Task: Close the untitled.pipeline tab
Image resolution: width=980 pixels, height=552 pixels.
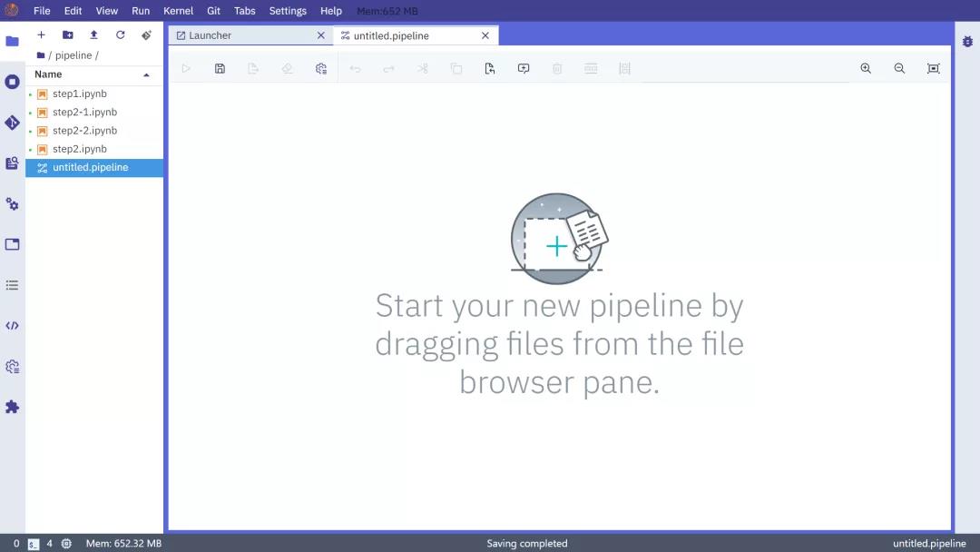Action: coord(485,35)
